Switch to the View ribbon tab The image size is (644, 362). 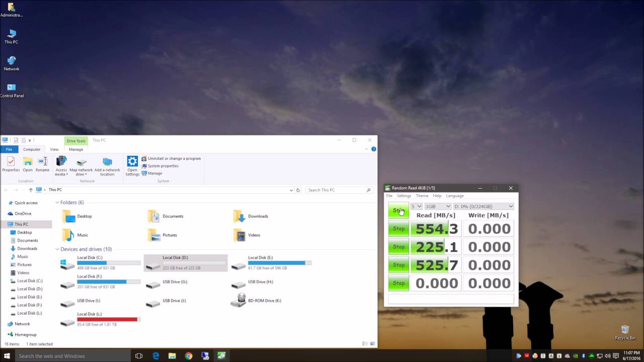click(x=54, y=149)
